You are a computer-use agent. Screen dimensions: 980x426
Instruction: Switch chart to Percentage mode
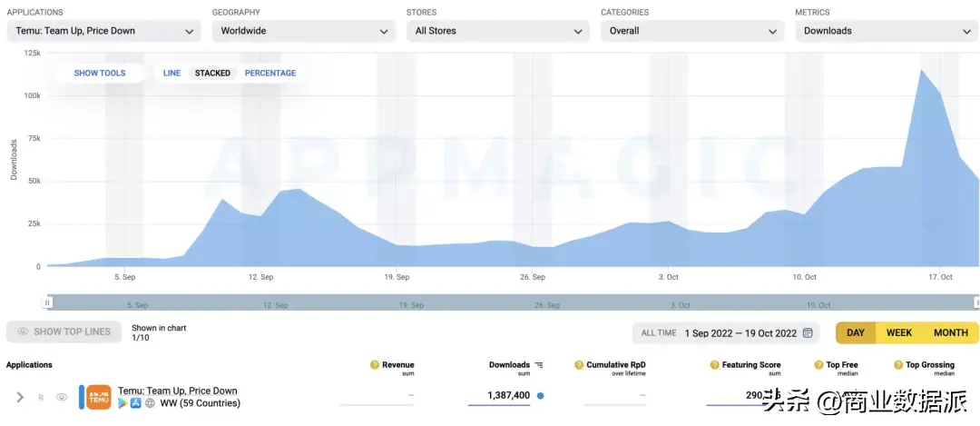point(270,74)
